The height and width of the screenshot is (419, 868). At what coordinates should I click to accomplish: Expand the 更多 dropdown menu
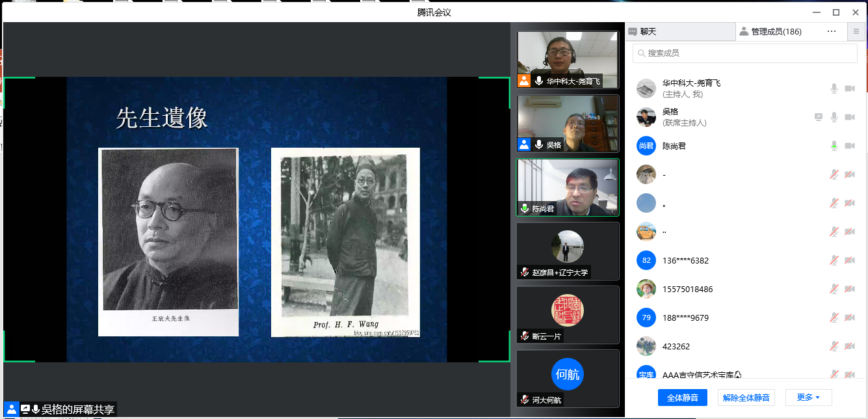click(x=808, y=398)
